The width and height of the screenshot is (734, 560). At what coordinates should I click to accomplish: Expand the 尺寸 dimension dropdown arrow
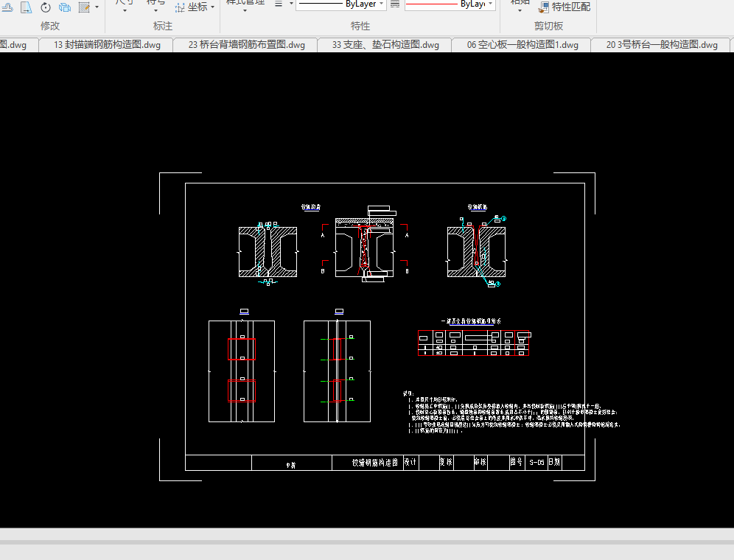coord(125,10)
